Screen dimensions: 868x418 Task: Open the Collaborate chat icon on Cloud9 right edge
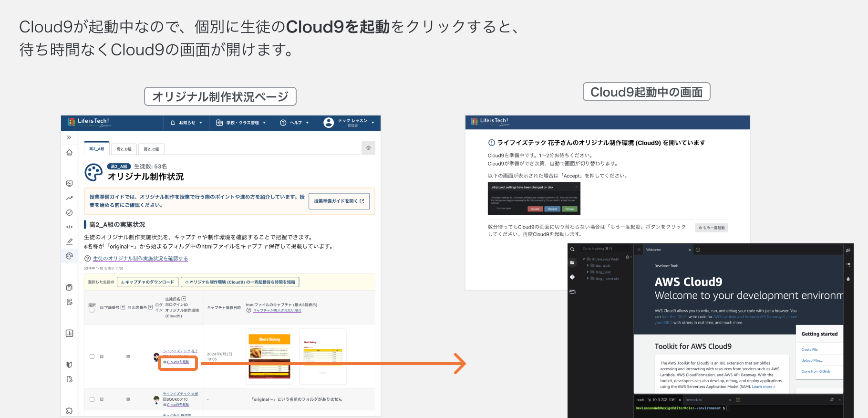(x=848, y=250)
